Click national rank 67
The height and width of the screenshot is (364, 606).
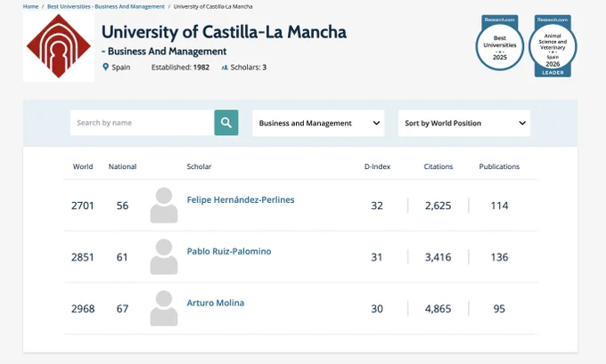(x=122, y=309)
